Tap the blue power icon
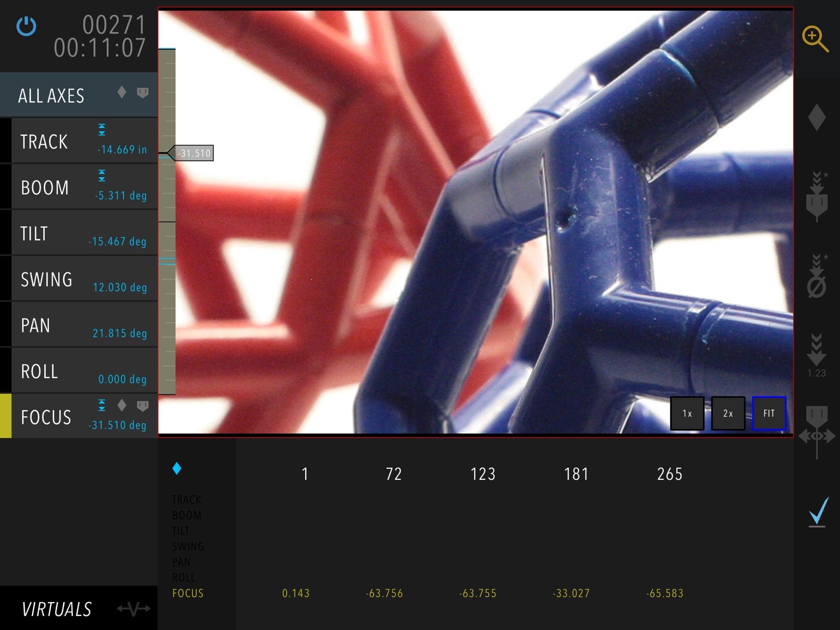The image size is (840, 630). coord(26,26)
